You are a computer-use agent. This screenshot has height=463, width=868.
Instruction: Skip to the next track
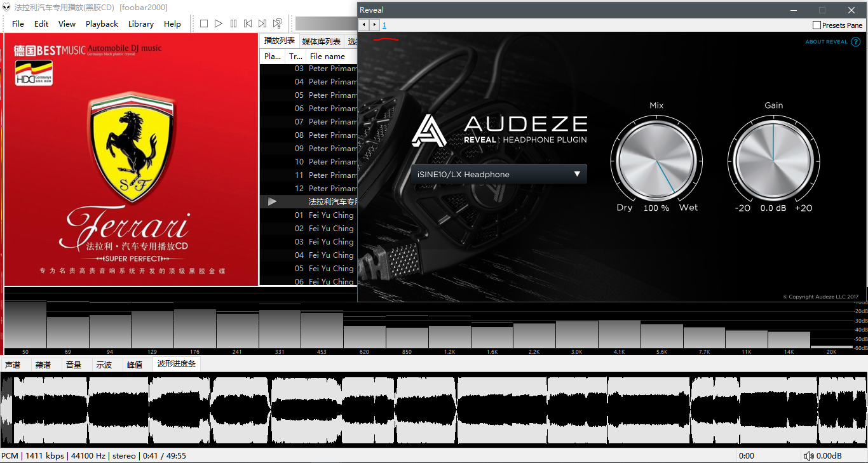262,23
